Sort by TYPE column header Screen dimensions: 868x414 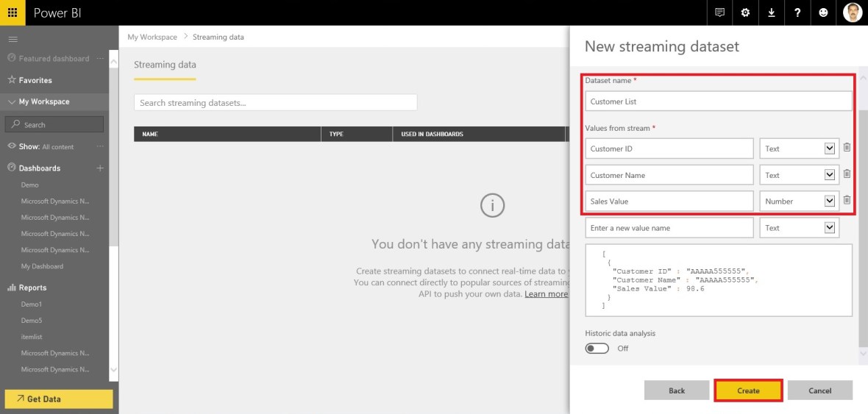pyautogui.click(x=357, y=134)
